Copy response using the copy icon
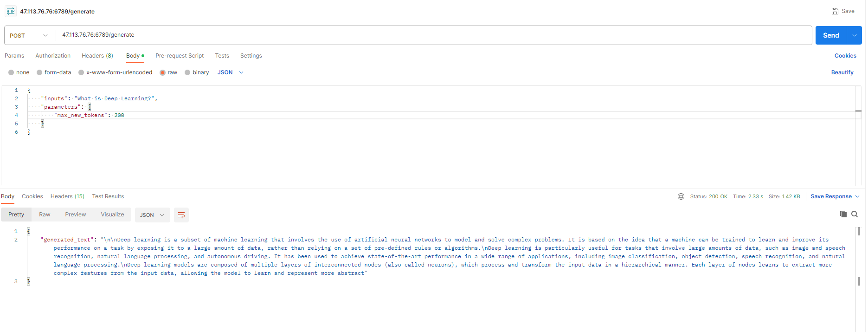 click(x=843, y=214)
